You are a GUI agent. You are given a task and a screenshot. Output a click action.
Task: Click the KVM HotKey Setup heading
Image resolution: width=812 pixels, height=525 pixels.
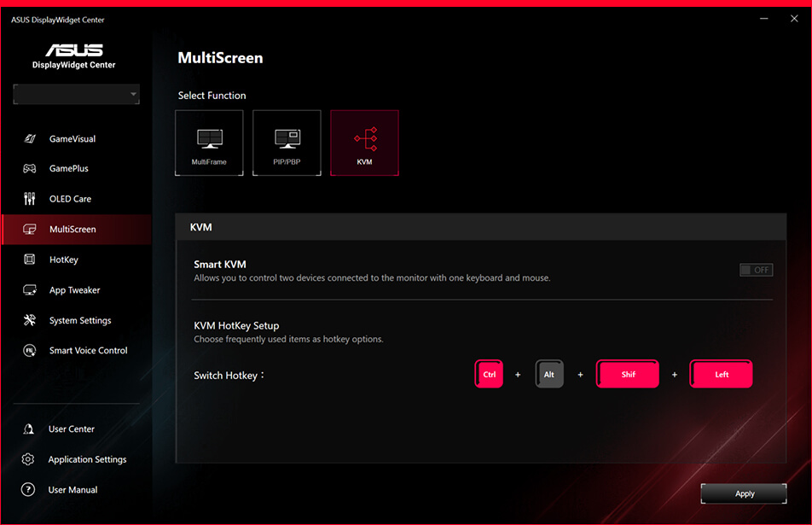[236, 325]
